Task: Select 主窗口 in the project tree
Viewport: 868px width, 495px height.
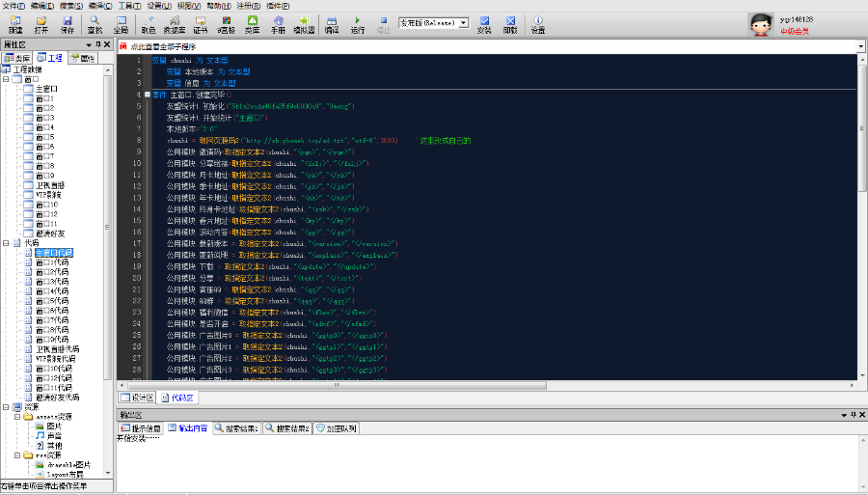Action: tap(46, 89)
